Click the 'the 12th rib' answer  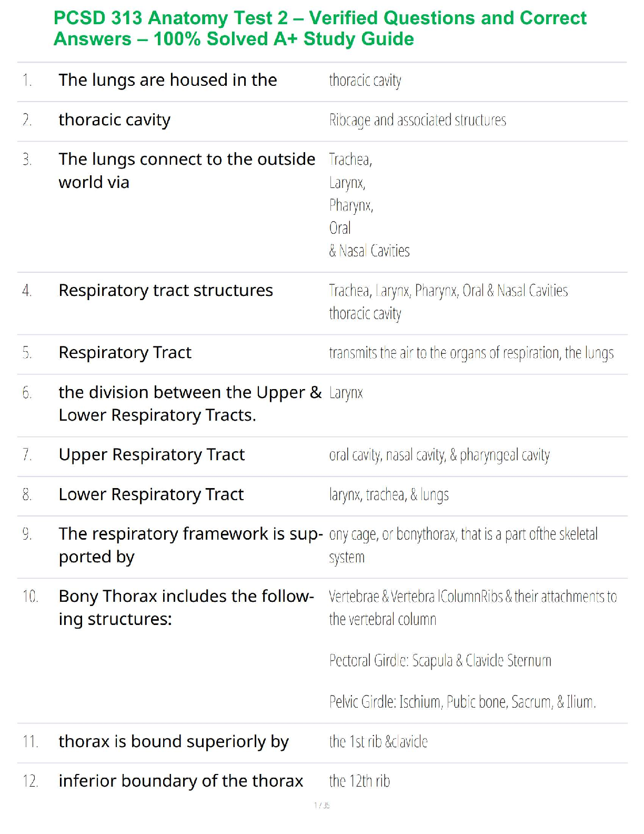pos(359,781)
